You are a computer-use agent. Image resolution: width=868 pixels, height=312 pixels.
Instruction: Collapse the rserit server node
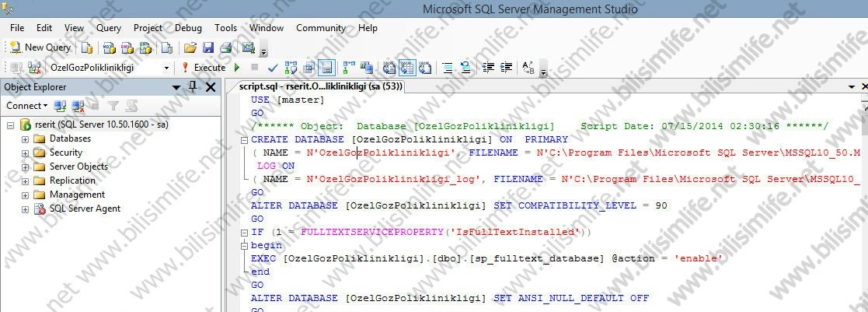point(10,125)
